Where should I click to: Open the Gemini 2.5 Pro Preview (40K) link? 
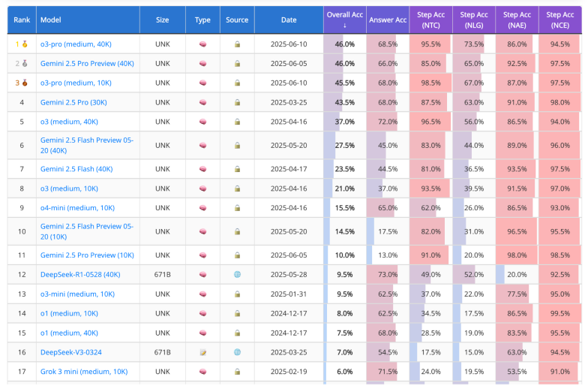pyautogui.click(x=87, y=64)
